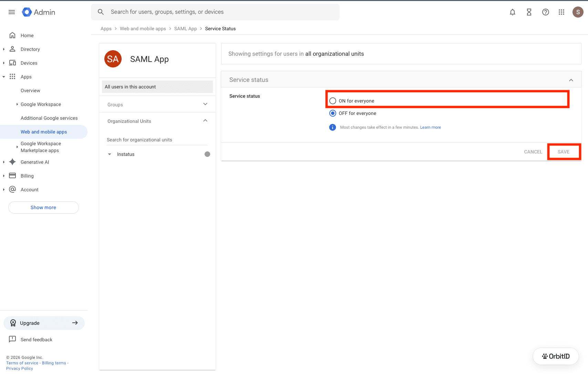Click Show more in sidebar
The width and height of the screenshot is (588, 374).
pyautogui.click(x=43, y=207)
